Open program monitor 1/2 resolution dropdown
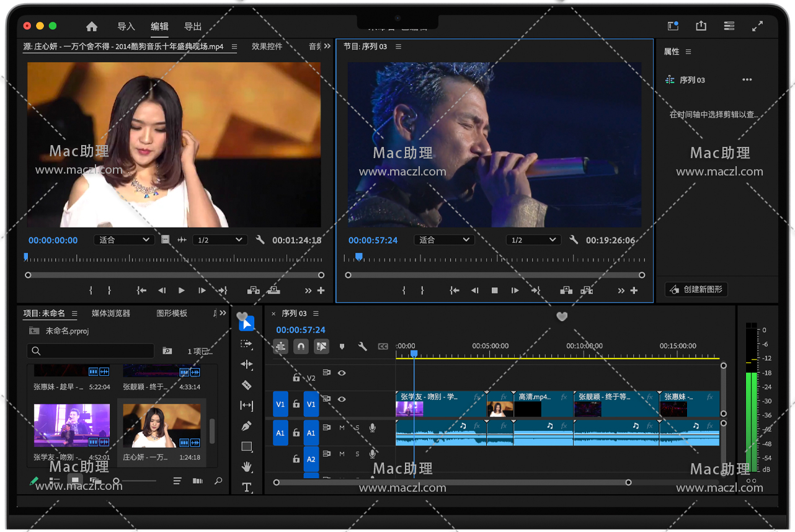Viewport: 795px width, 532px height. pos(533,240)
